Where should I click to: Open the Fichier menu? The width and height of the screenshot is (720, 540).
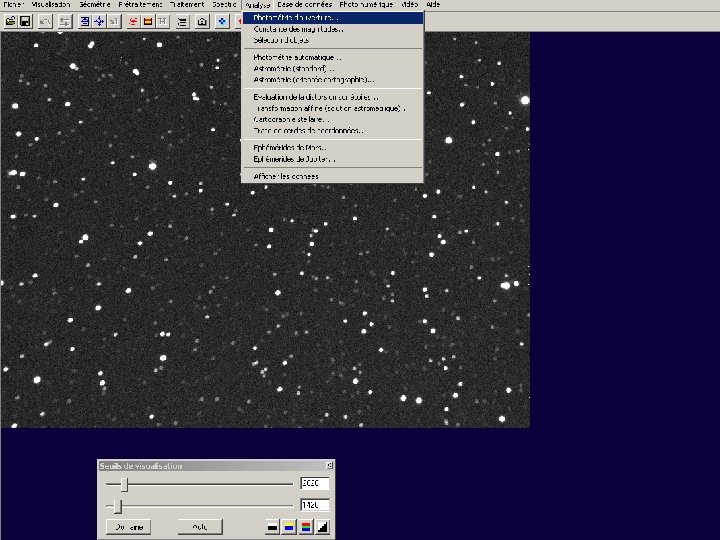point(13,5)
